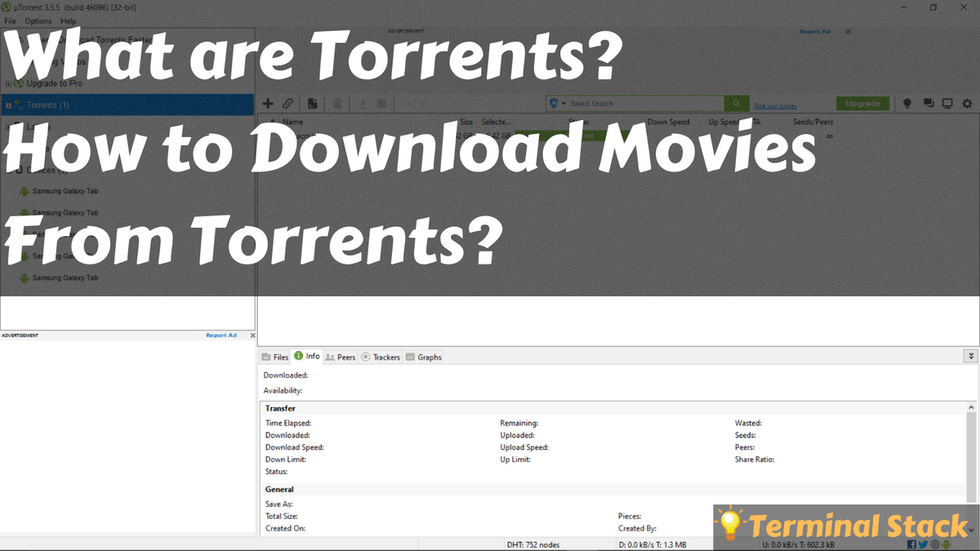Click Report Ad above the top banner
Screen dimensions: 980x551
pyautogui.click(x=814, y=31)
